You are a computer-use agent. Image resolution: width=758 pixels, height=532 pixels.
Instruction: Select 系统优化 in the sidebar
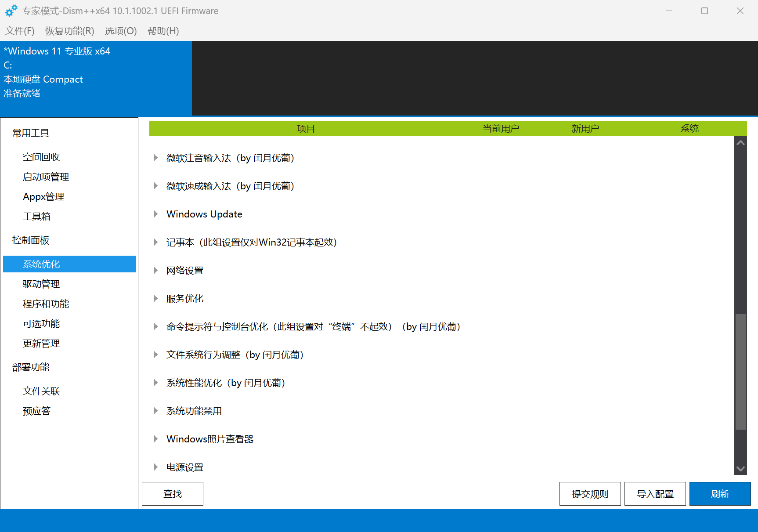coord(69,264)
